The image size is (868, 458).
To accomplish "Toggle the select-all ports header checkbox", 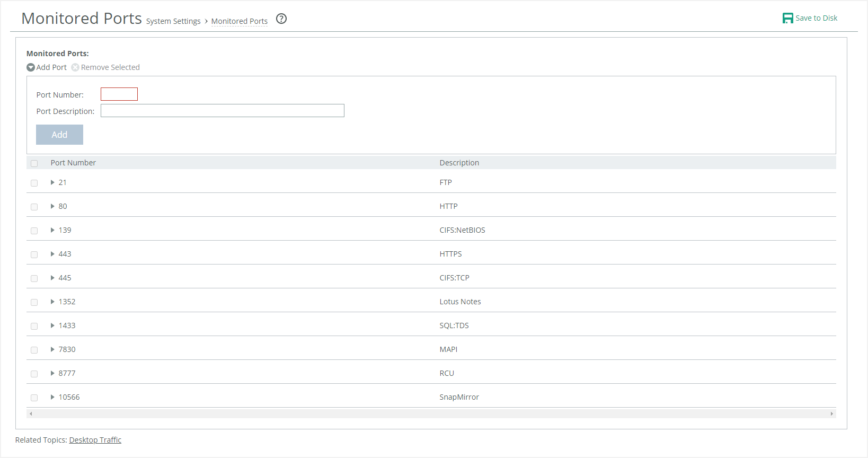I will [34, 163].
